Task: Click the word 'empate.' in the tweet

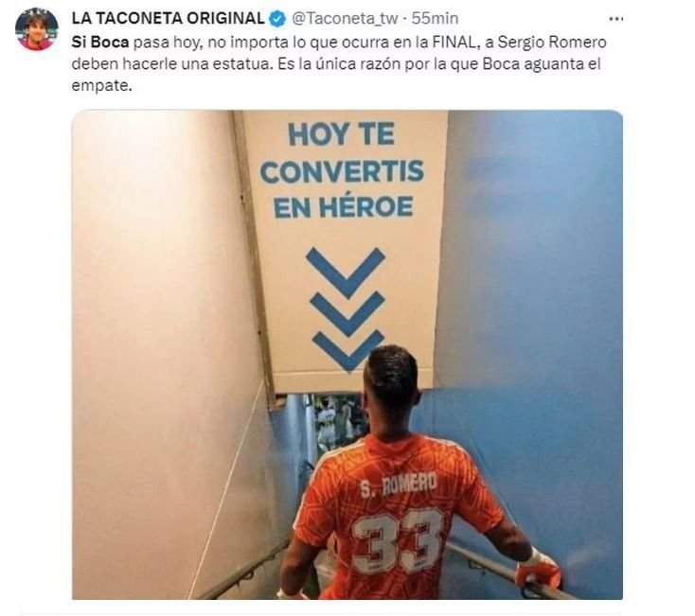Action: coord(102,85)
